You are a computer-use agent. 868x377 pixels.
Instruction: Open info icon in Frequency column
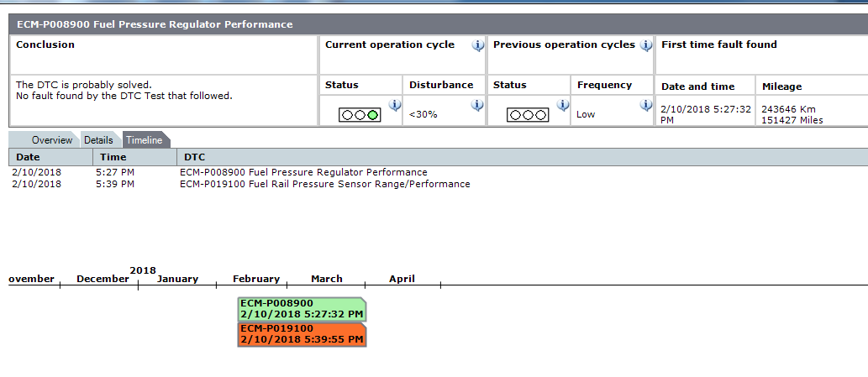645,105
